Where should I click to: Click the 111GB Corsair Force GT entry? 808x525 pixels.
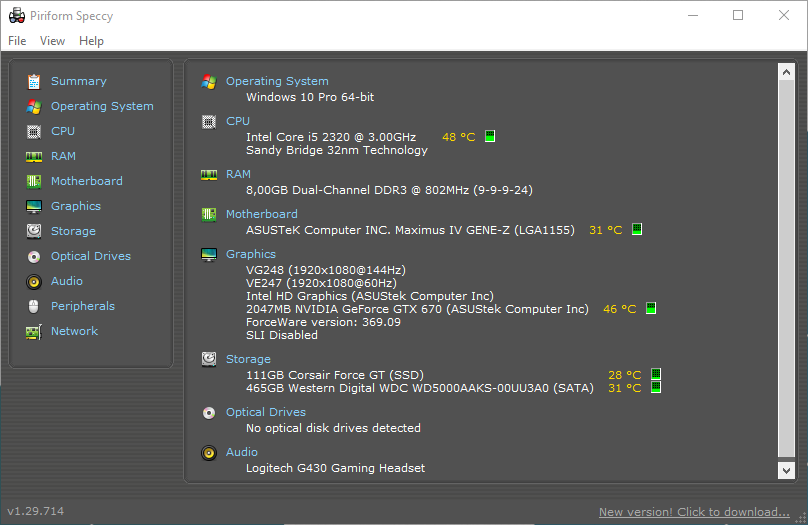(335, 375)
